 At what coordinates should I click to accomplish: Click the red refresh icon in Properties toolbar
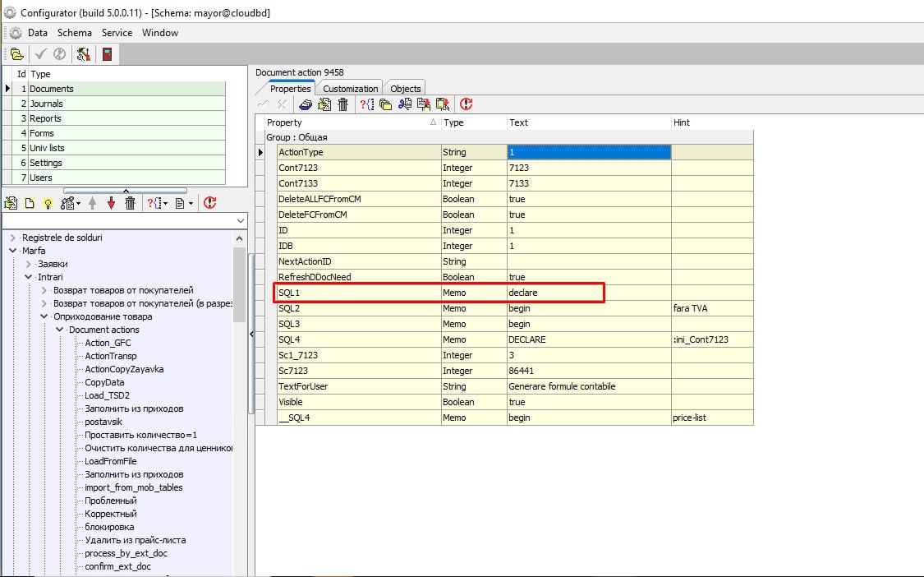point(467,104)
